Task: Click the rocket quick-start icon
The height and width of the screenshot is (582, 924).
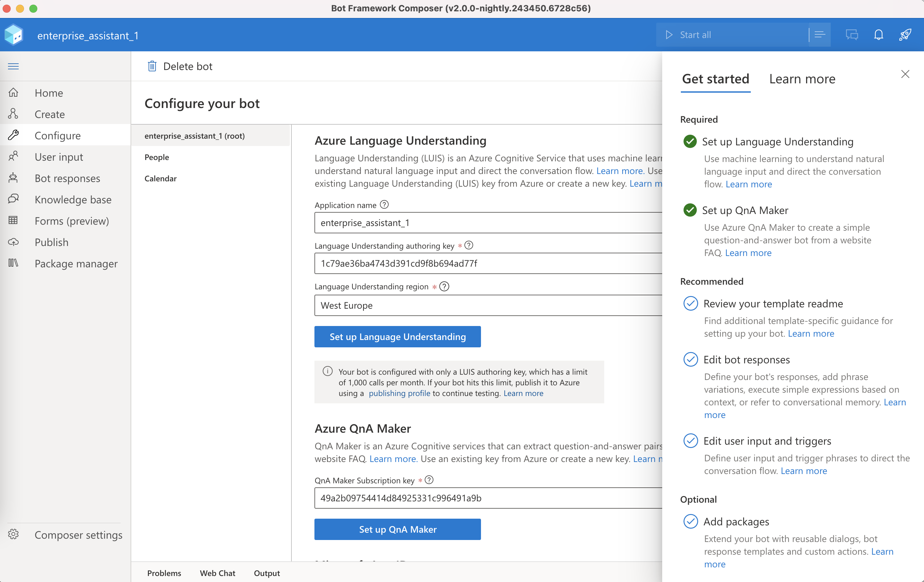Action: pyautogui.click(x=905, y=35)
